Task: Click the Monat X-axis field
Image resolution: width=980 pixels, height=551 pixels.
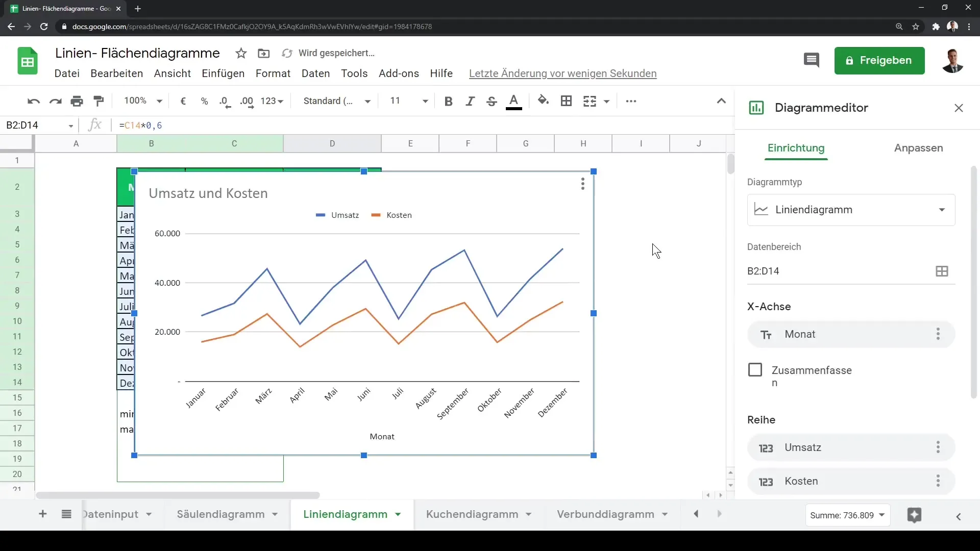Action: [851, 334]
